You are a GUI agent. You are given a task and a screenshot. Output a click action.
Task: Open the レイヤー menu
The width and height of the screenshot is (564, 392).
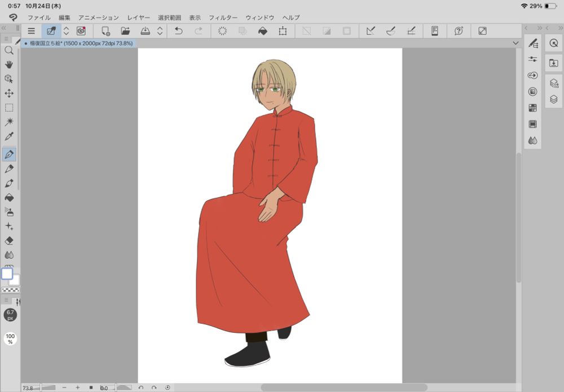tap(139, 17)
